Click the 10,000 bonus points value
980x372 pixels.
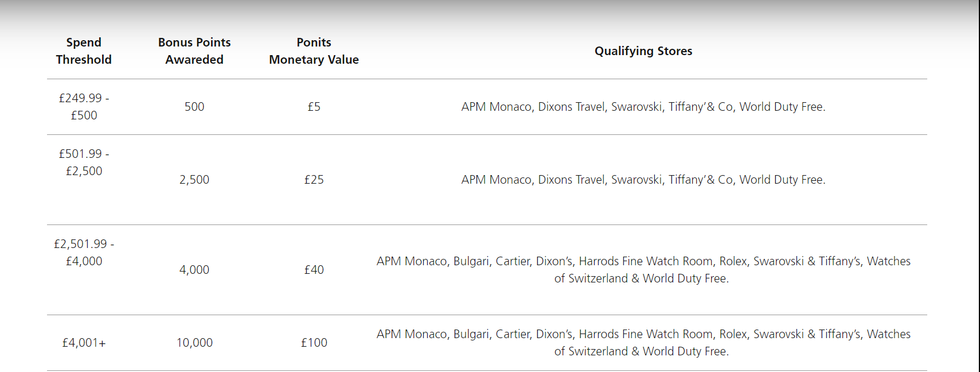[x=194, y=343]
